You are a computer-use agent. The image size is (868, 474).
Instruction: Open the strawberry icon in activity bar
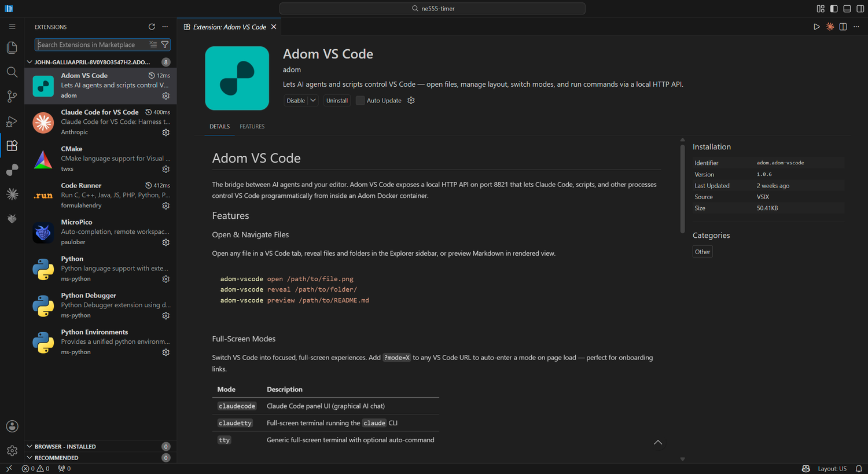[12, 219]
